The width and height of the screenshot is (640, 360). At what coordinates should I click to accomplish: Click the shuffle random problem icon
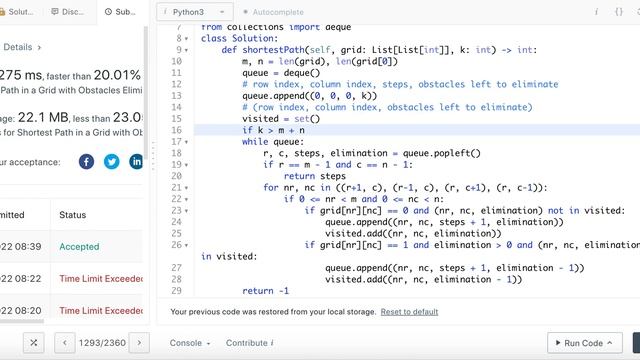pyautogui.click(x=34, y=343)
